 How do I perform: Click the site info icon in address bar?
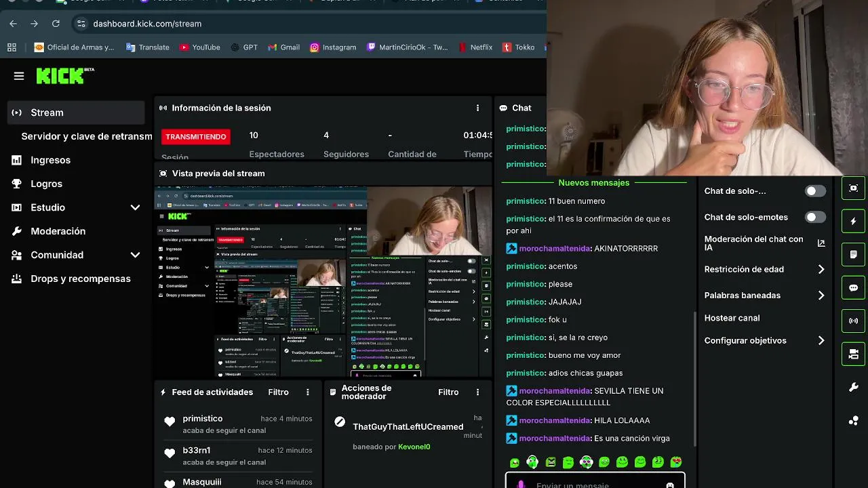tap(81, 24)
